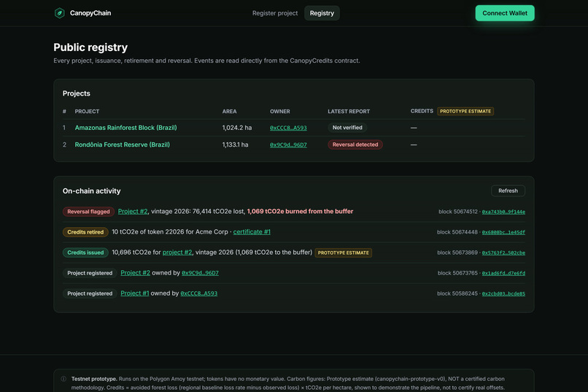This screenshot has height=392, width=588.
Task: Follow project #2 link in Credits issued row
Action: (x=177, y=253)
